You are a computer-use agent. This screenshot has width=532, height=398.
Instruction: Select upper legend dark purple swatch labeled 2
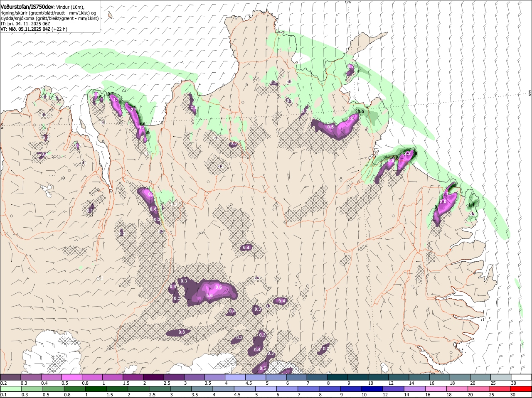[153, 377]
